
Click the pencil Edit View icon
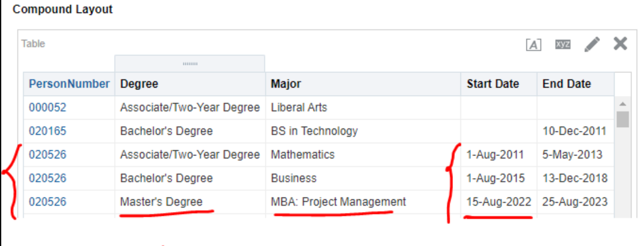coord(592,44)
